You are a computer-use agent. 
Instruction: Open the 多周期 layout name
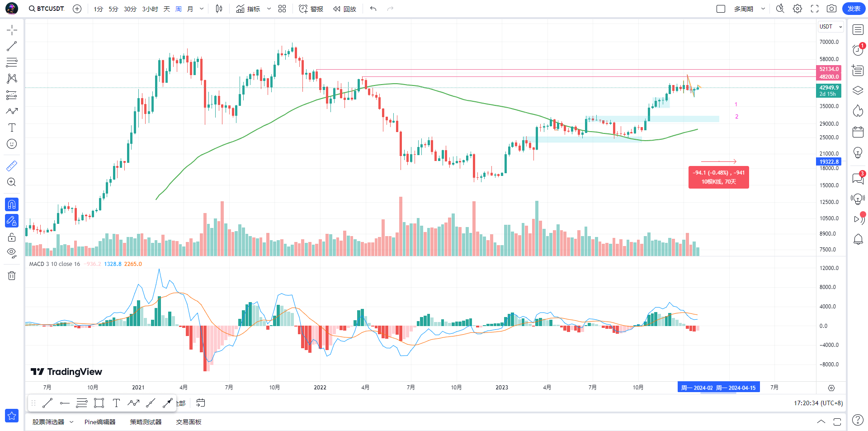[744, 9]
